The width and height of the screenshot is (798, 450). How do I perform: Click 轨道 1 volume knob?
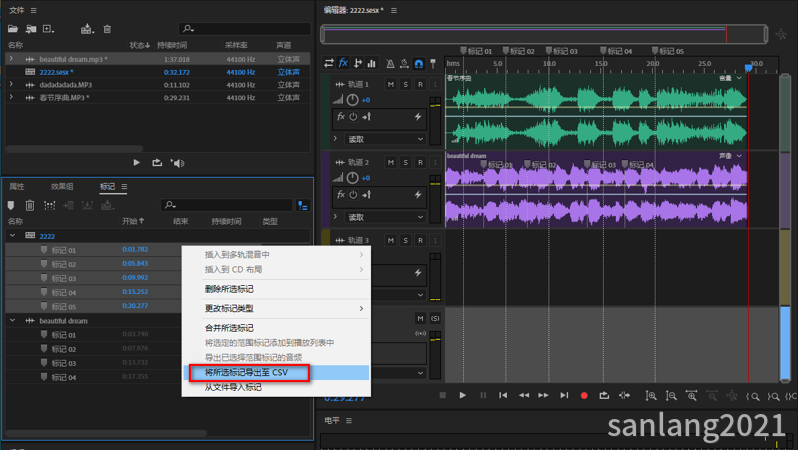352,100
